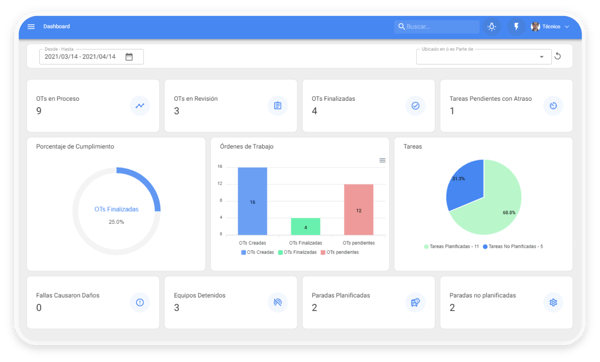Open the lightning quick actions icon

click(x=516, y=27)
